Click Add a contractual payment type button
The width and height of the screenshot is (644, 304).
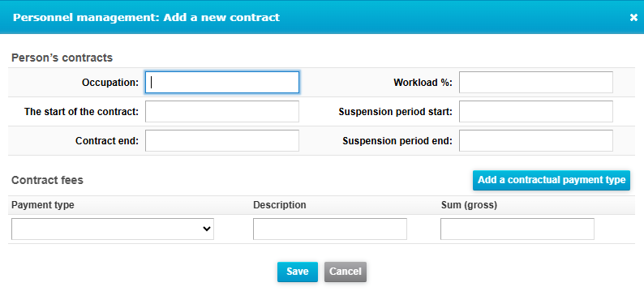[x=552, y=180]
